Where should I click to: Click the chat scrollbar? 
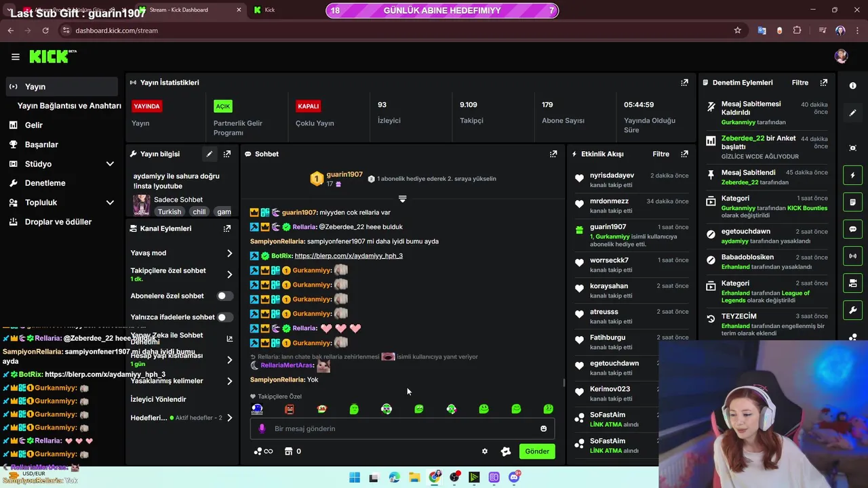click(x=563, y=382)
